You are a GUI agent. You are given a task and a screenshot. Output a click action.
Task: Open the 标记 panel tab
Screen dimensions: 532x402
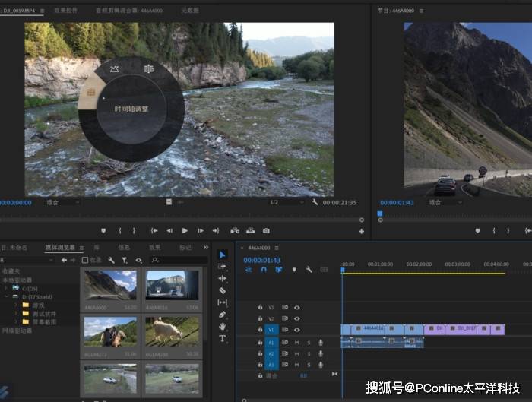[x=185, y=248]
